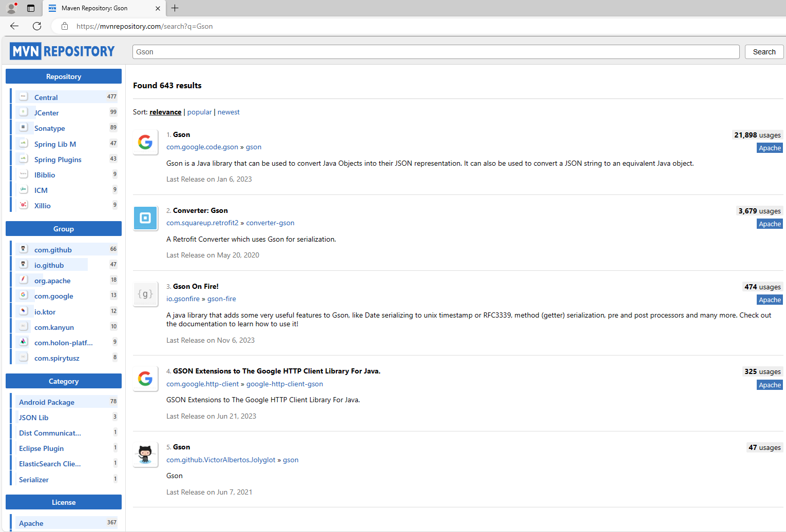Sort results by relevance

pyautogui.click(x=165, y=112)
